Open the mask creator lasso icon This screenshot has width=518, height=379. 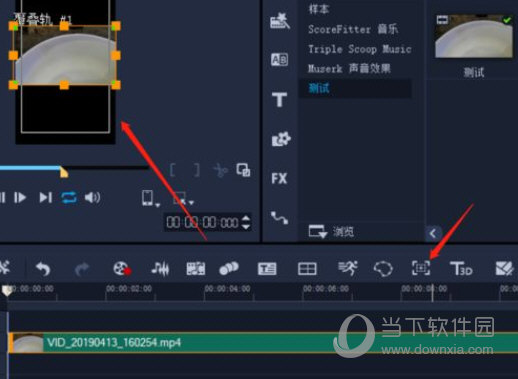coord(383,269)
